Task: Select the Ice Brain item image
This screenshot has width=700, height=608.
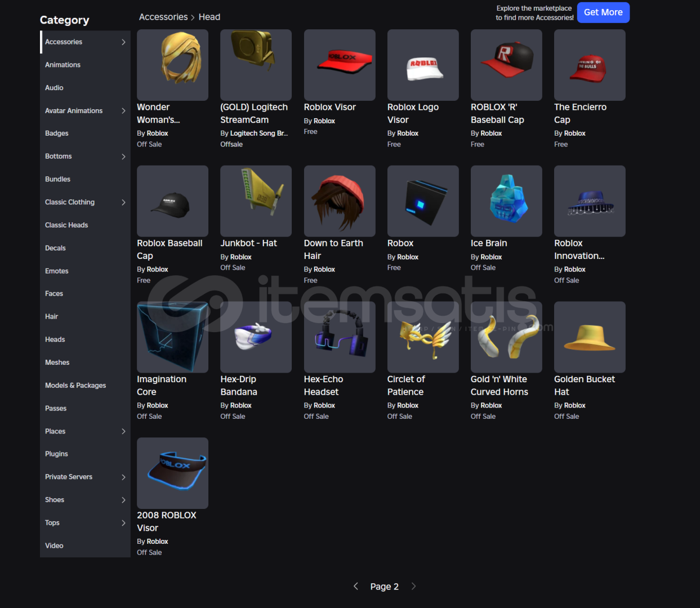Action: pyautogui.click(x=506, y=201)
